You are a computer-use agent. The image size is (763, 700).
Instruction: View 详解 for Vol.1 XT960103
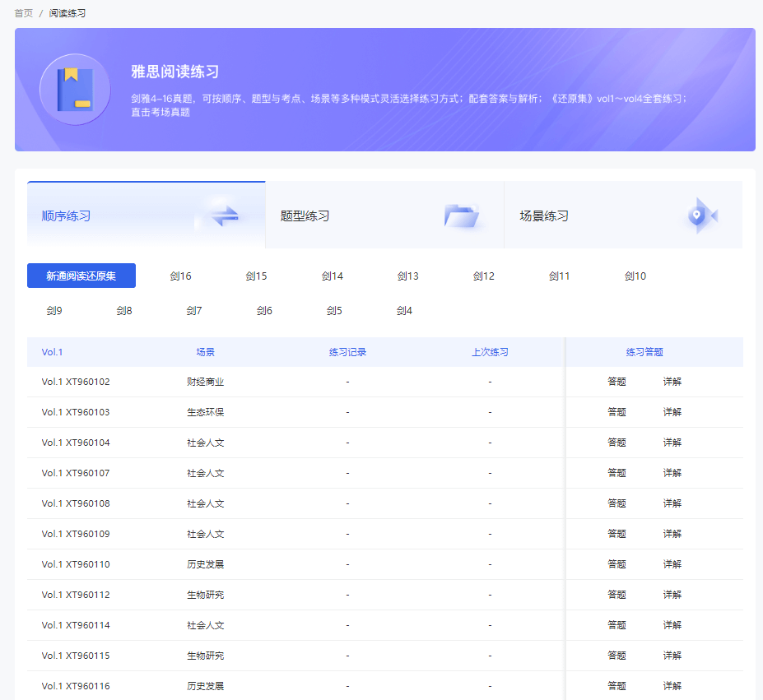[672, 412]
